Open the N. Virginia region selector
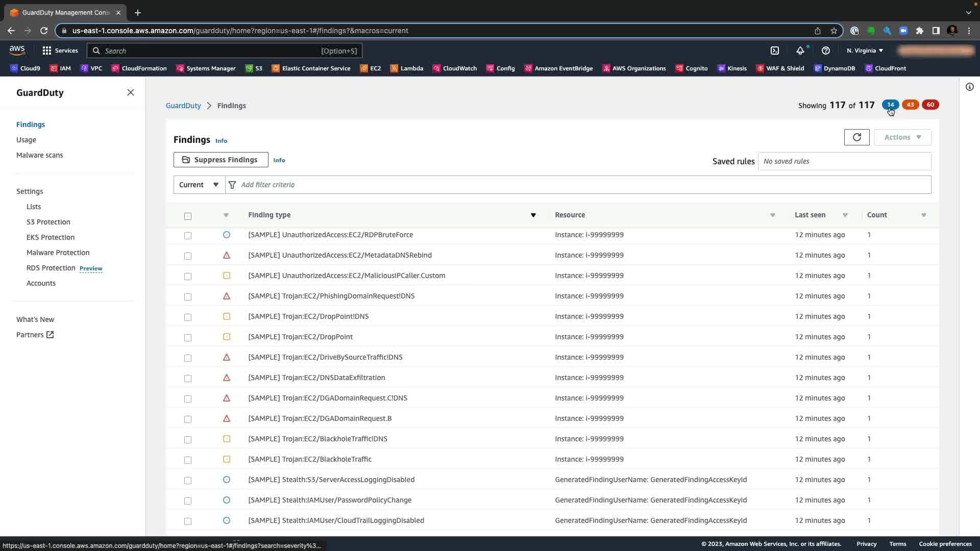980x551 pixels. click(x=864, y=51)
